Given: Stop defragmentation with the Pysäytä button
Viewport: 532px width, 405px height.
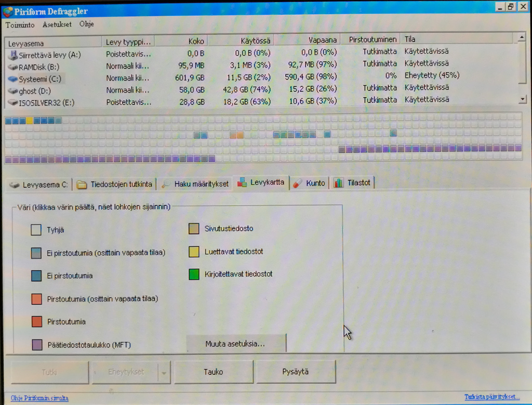Looking at the screenshot, I should pyautogui.click(x=296, y=372).
